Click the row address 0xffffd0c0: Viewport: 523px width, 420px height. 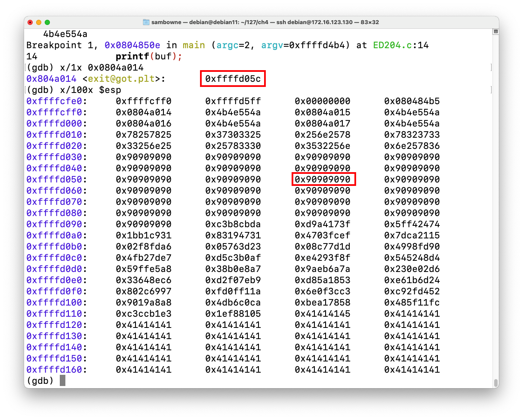click(x=57, y=258)
